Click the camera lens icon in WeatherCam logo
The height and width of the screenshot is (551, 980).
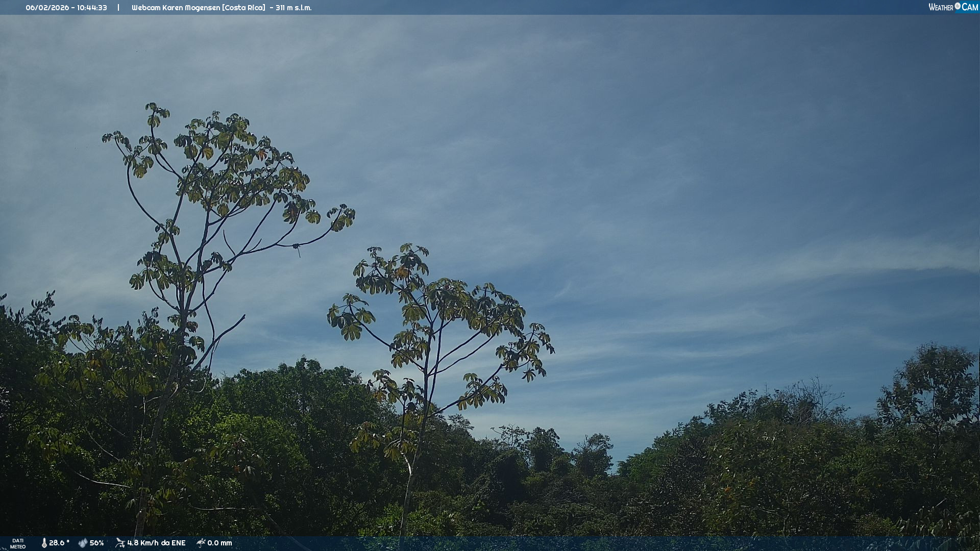coord(958,6)
